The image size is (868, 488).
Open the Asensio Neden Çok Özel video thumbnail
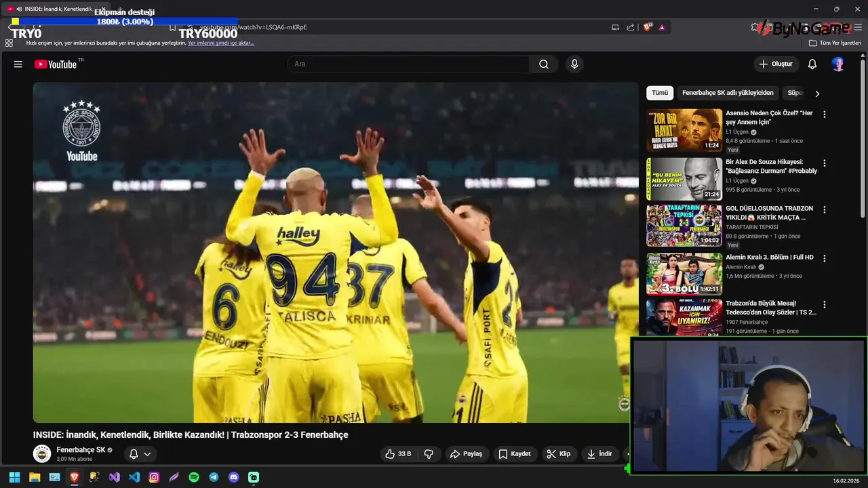[684, 130]
